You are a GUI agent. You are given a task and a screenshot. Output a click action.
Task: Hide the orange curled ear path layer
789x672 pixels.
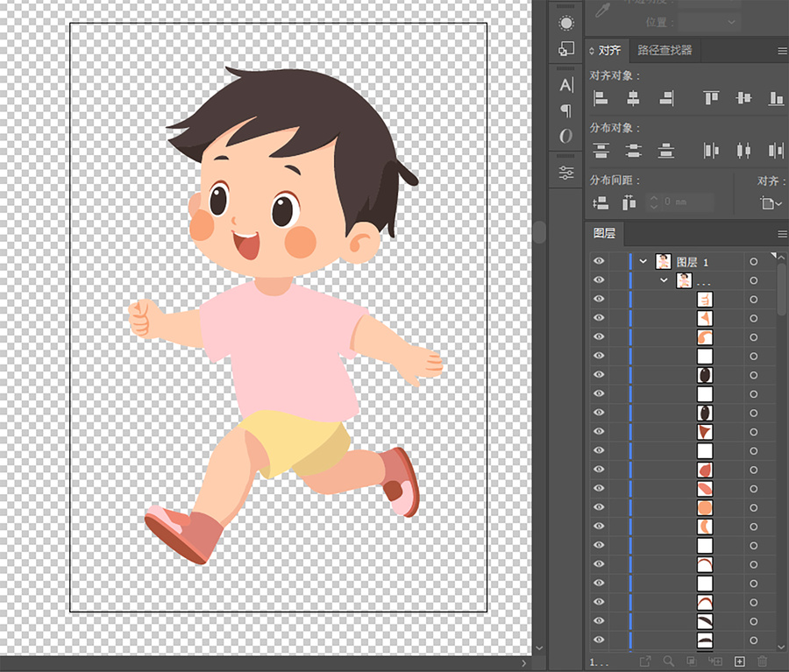(x=599, y=336)
